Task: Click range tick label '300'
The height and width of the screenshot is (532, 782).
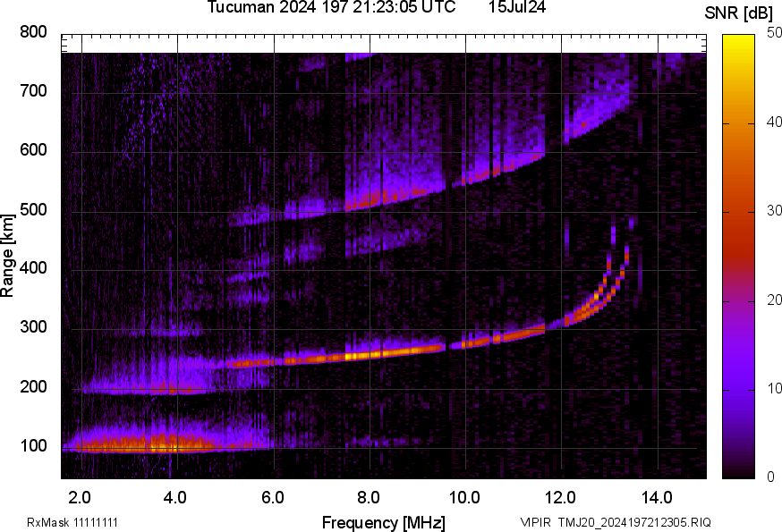Action: pyautogui.click(x=33, y=327)
